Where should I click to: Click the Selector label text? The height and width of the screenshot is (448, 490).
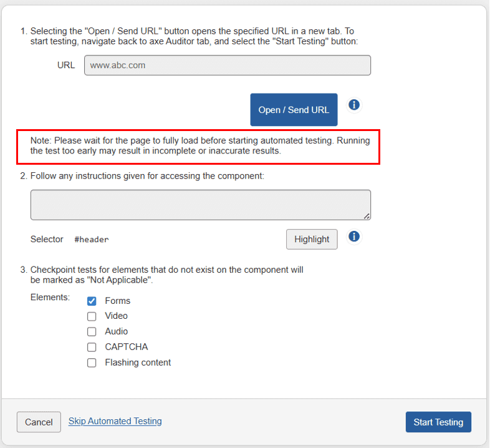(x=47, y=240)
